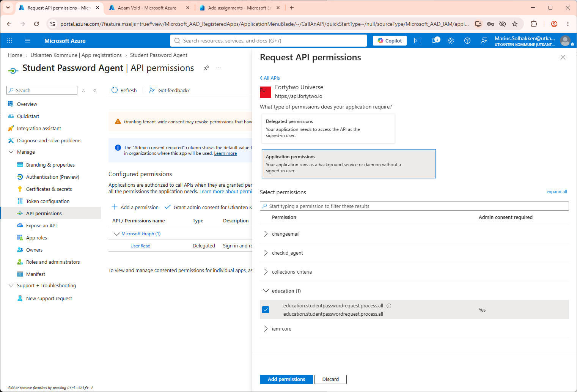The image size is (577, 392).
Task: Click the expand all link
Action: tap(557, 192)
